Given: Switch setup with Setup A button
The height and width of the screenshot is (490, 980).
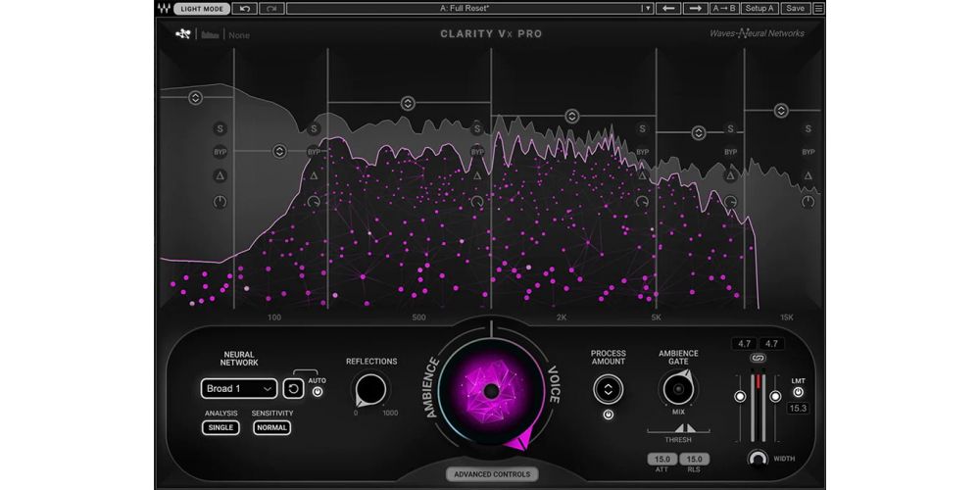Looking at the screenshot, I should [x=760, y=9].
